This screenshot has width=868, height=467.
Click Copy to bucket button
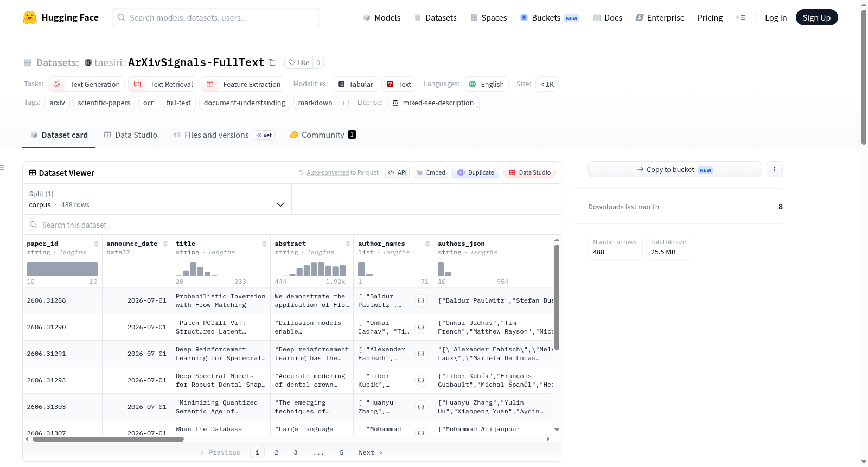tap(675, 169)
